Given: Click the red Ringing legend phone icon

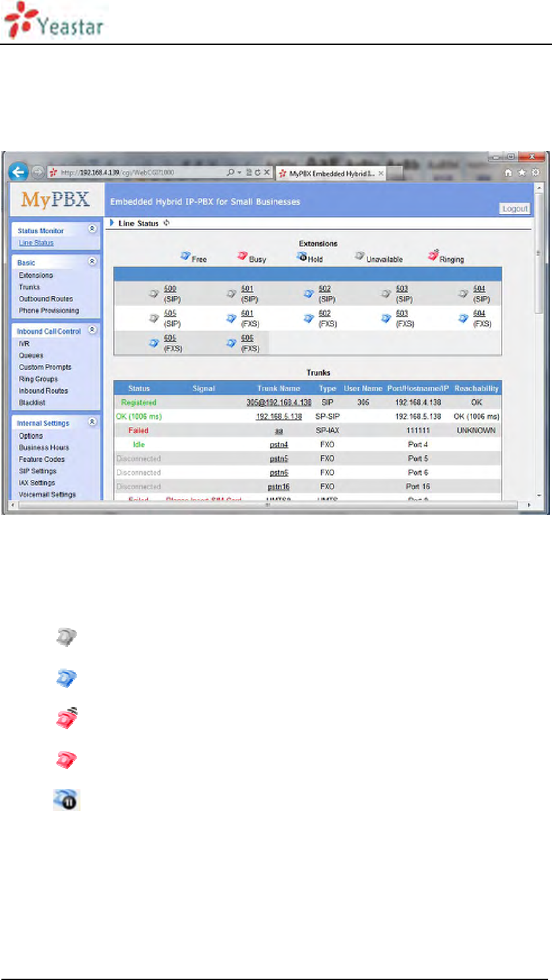Looking at the screenshot, I should [433, 255].
